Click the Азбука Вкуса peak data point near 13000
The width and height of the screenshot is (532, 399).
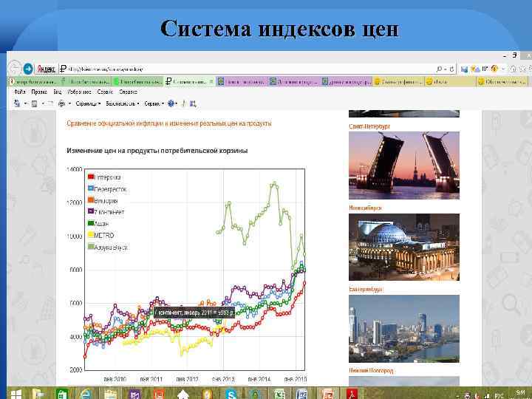click(x=274, y=183)
